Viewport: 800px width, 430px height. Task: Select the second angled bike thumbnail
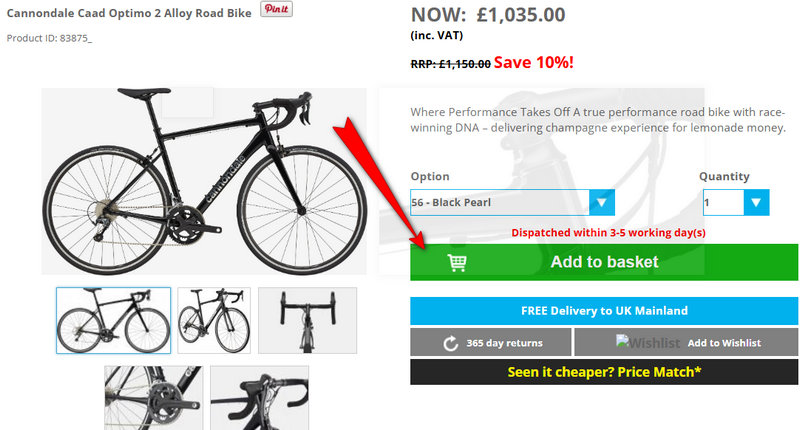pos(214,320)
